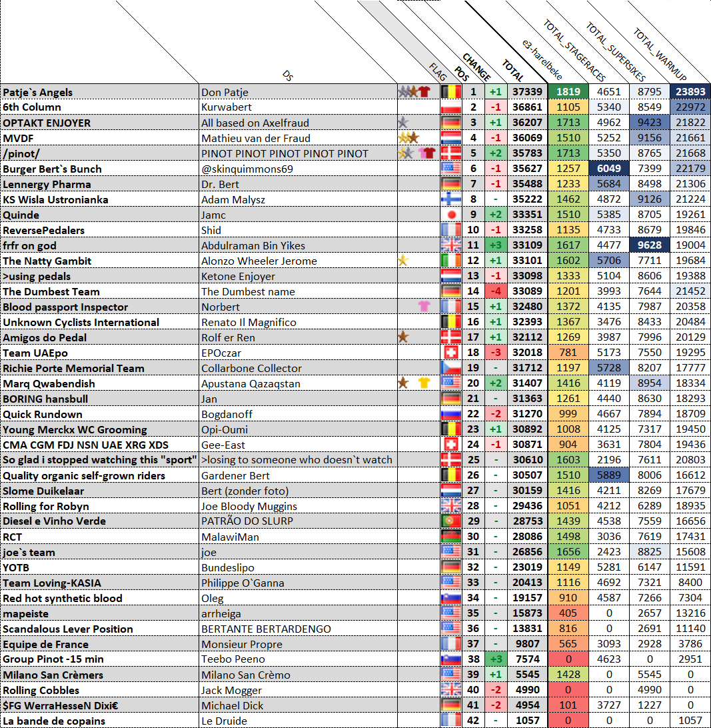Click the TOTAL column header
Image resolution: width=711 pixels, height=728 pixels.
tap(513, 71)
